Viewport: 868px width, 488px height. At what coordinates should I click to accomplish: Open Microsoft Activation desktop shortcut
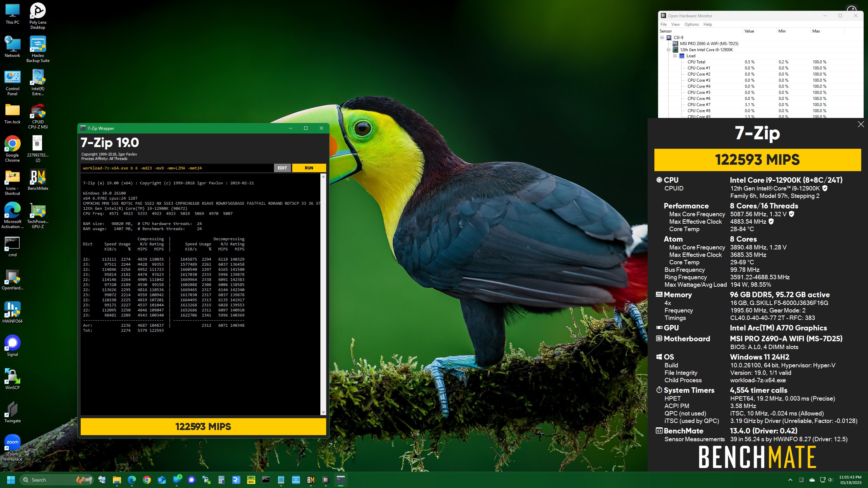[13, 216]
